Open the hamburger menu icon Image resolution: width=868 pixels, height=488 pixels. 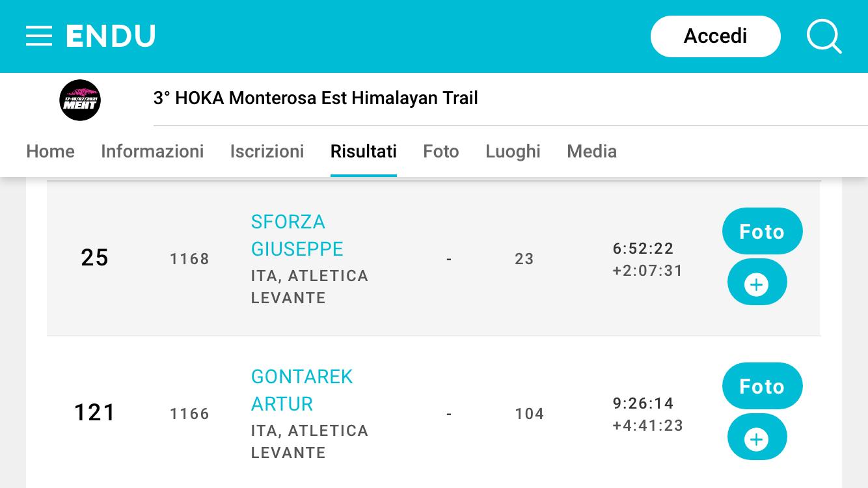[x=39, y=36]
